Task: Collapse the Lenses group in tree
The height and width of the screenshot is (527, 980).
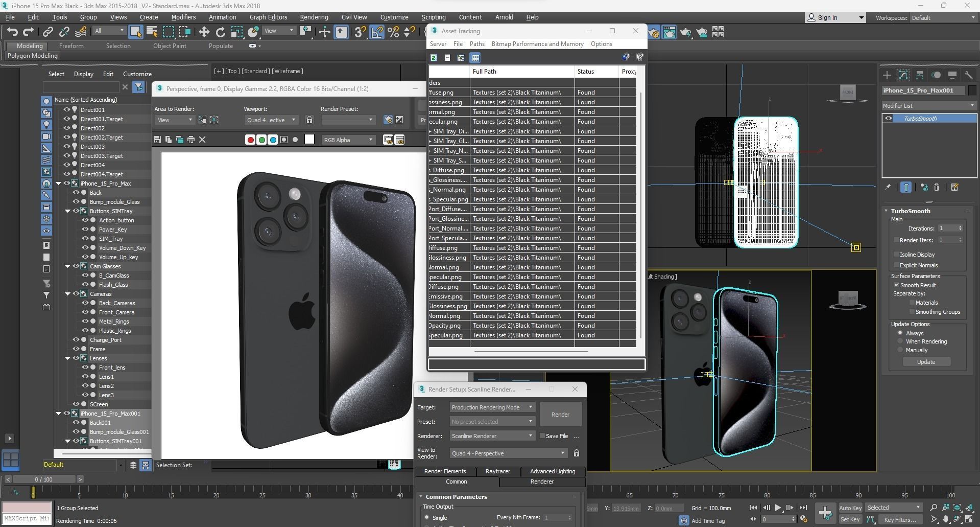Action: coord(67,358)
